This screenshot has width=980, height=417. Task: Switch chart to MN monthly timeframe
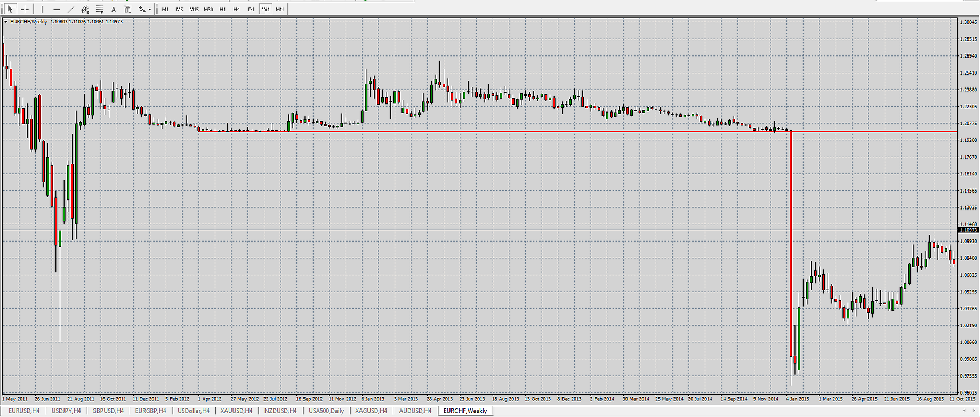(279, 9)
